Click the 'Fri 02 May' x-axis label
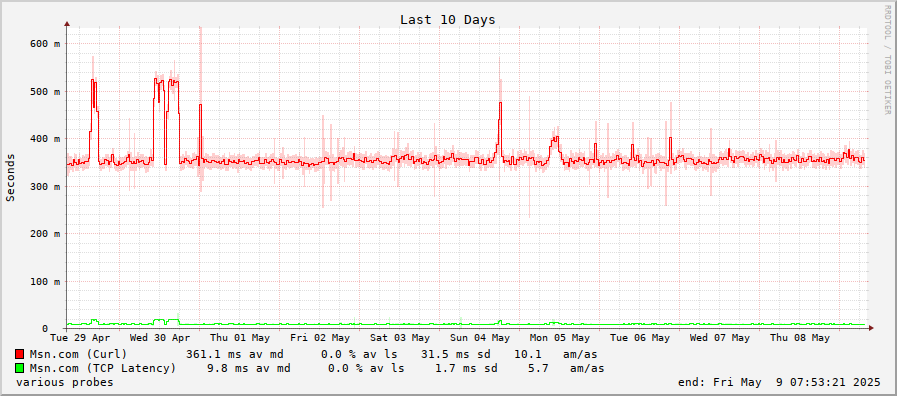Image resolution: width=897 pixels, height=396 pixels. [320, 338]
